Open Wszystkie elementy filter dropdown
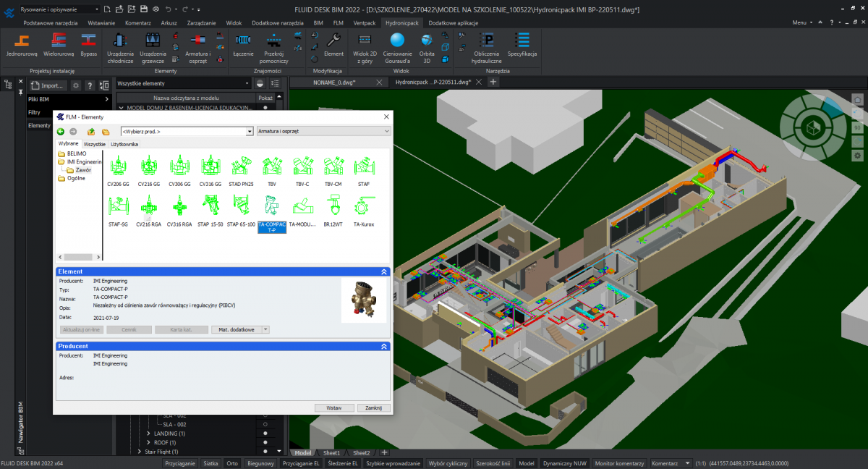 (x=183, y=85)
